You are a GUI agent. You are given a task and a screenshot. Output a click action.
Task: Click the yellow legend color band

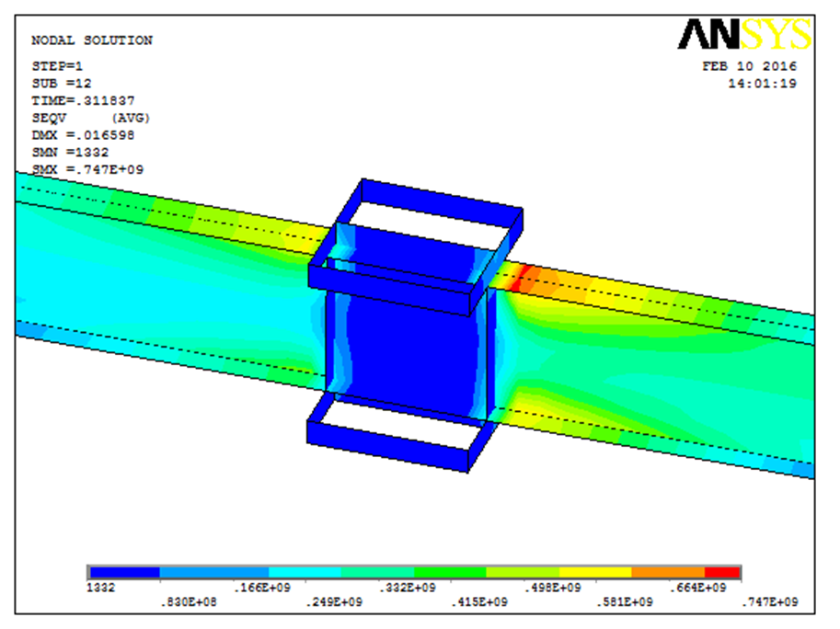[595, 572]
